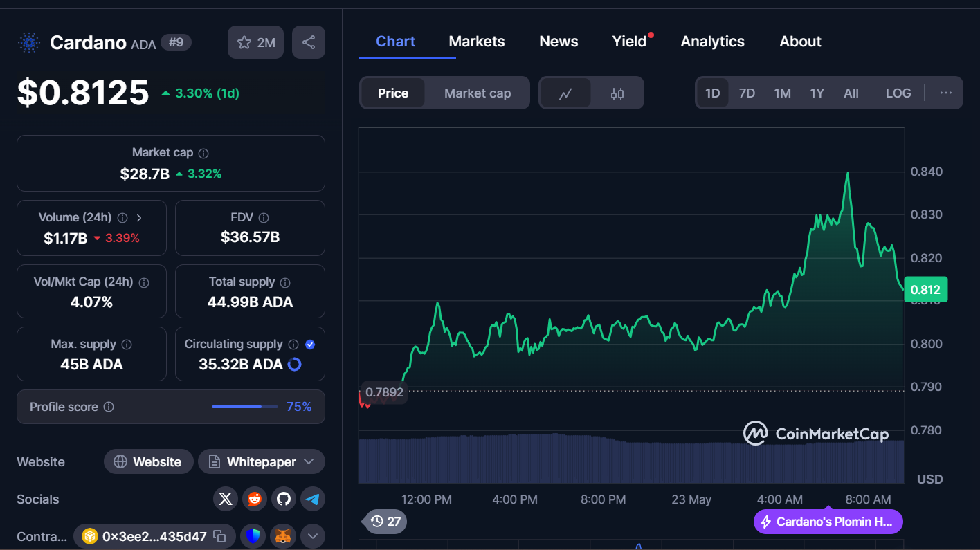Image resolution: width=980 pixels, height=550 pixels.
Task: Open the About tab
Action: [800, 42]
